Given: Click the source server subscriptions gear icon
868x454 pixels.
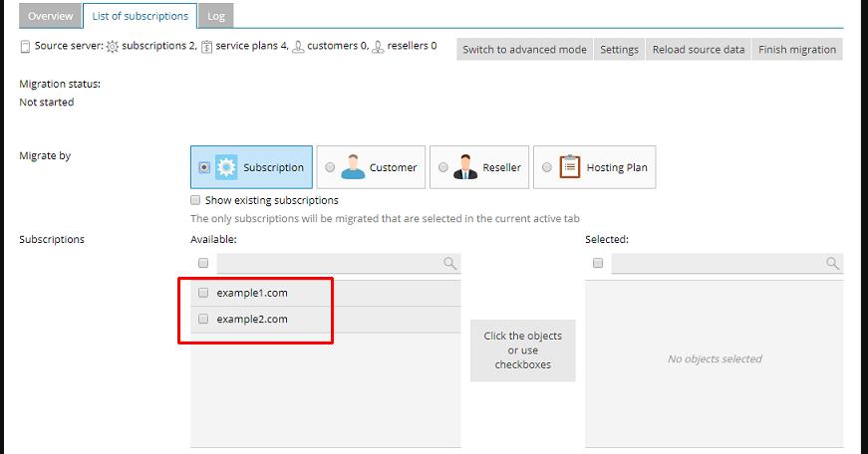Looking at the screenshot, I should [x=113, y=46].
